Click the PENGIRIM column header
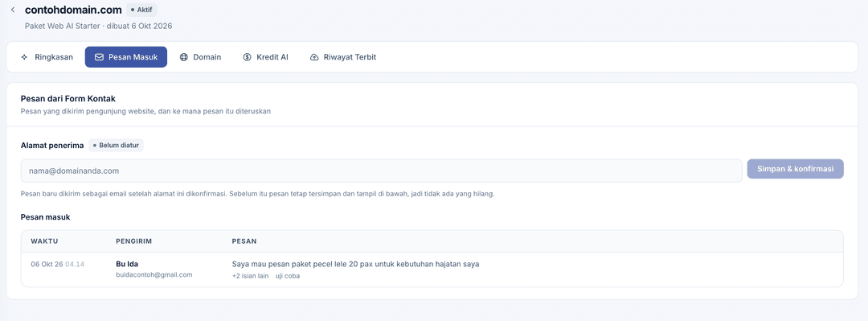 134,241
